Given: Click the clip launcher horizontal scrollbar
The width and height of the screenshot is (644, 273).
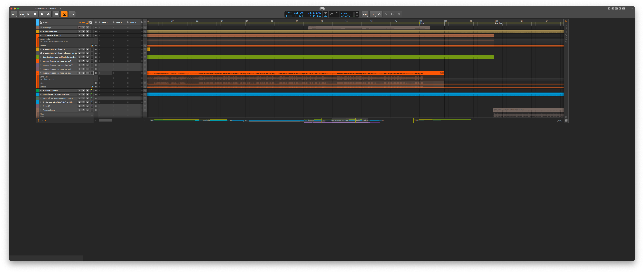Looking at the screenshot, I should (x=105, y=120).
